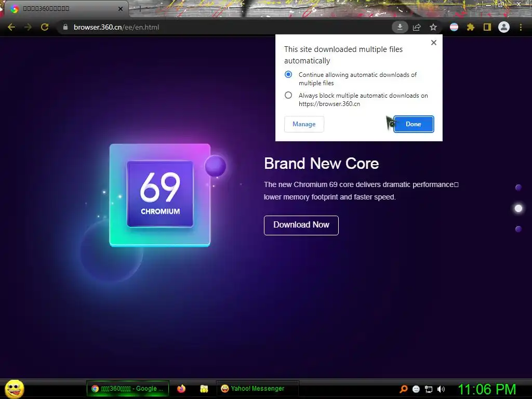Click the Done button in popup

(x=414, y=124)
